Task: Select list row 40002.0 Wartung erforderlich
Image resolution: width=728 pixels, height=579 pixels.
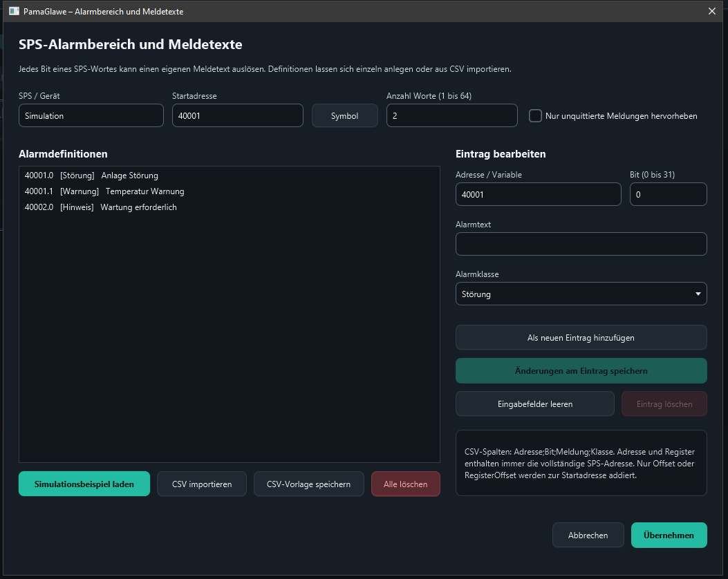Action: coord(230,207)
